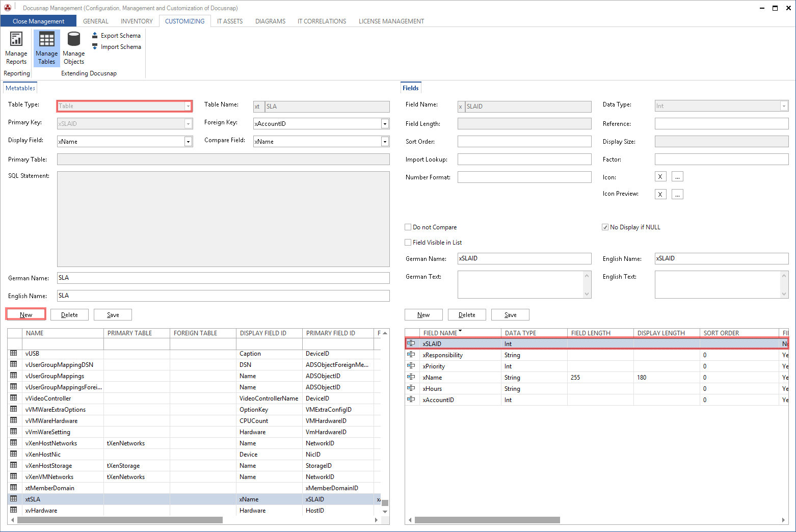796x532 pixels.
Task: Click field icon of xResponsibility row
Action: pos(411,355)
